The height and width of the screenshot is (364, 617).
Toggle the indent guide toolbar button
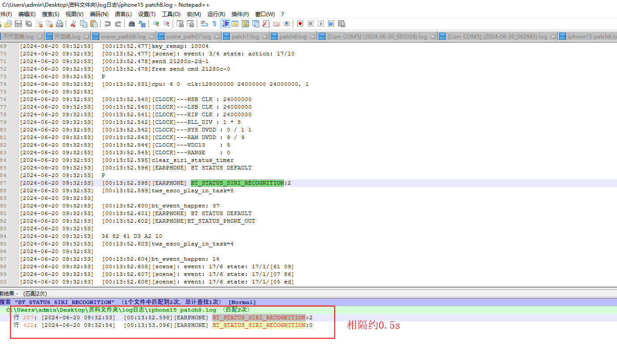pos(226,24)
